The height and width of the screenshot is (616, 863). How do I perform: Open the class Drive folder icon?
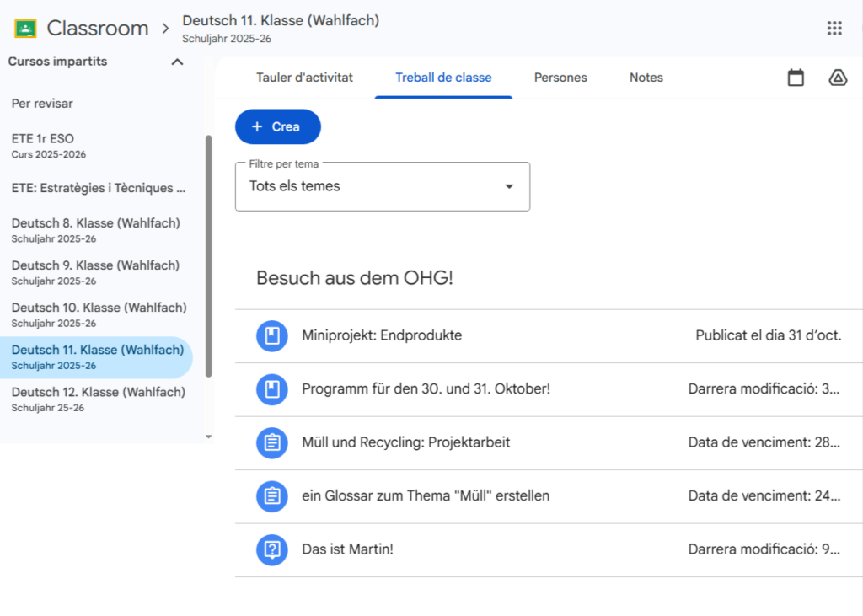838,78
